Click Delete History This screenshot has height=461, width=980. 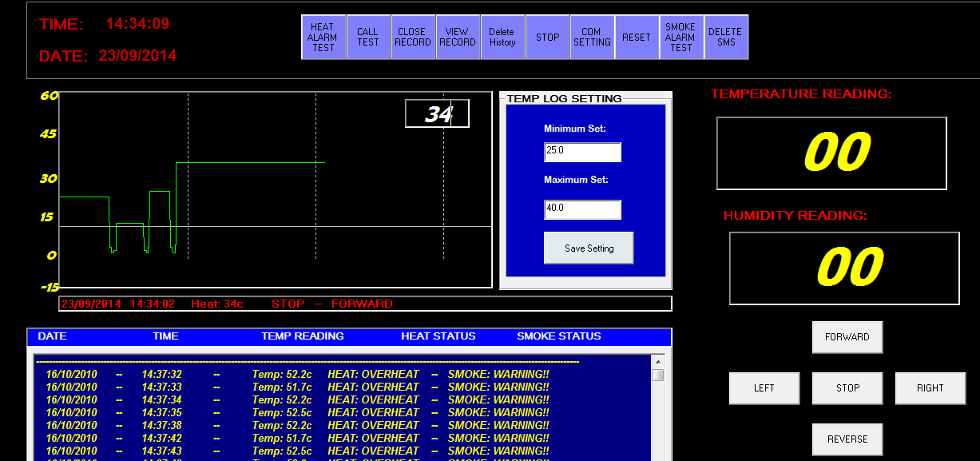[502, 36]
